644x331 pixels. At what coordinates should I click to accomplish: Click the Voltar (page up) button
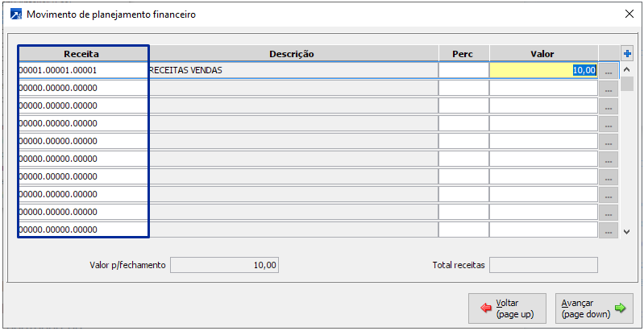coord(509,308)
